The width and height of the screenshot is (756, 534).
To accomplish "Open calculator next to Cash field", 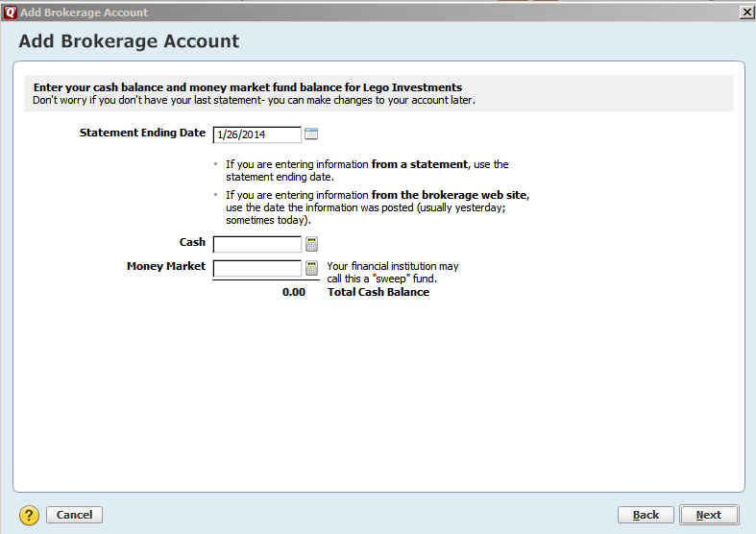I will click(312, 244).
